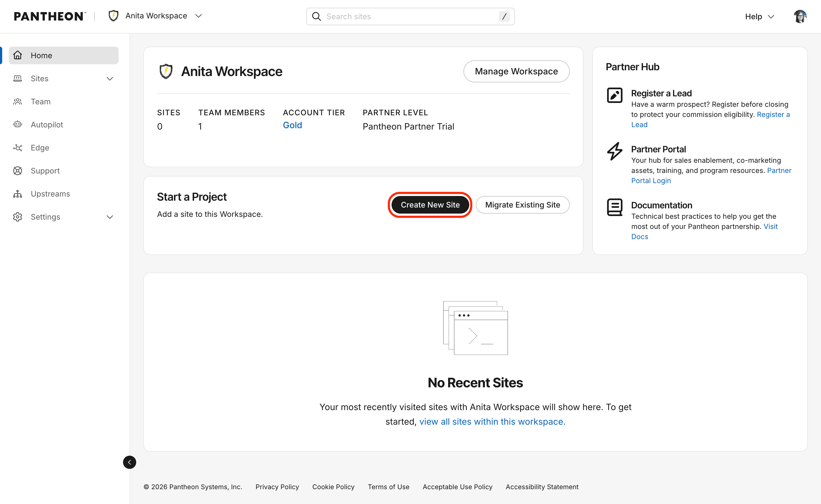821x504 pixels.
Task: Click the Sites monitor icon
Action: [18, 78]
